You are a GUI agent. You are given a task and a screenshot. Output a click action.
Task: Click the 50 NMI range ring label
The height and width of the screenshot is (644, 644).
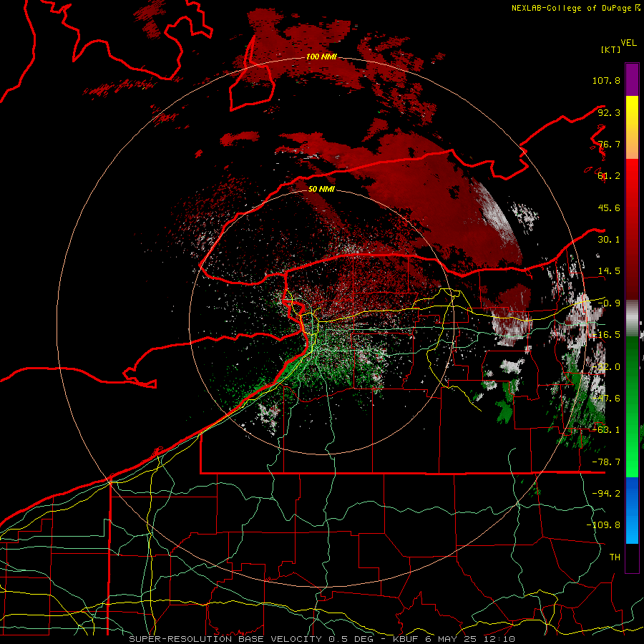(321, 190)
